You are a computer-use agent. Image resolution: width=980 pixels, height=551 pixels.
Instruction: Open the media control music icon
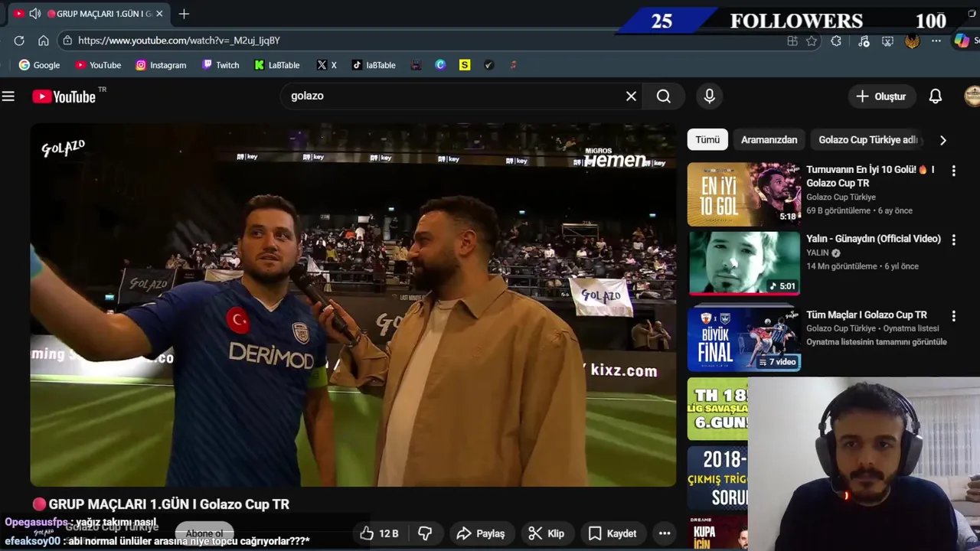864,41
